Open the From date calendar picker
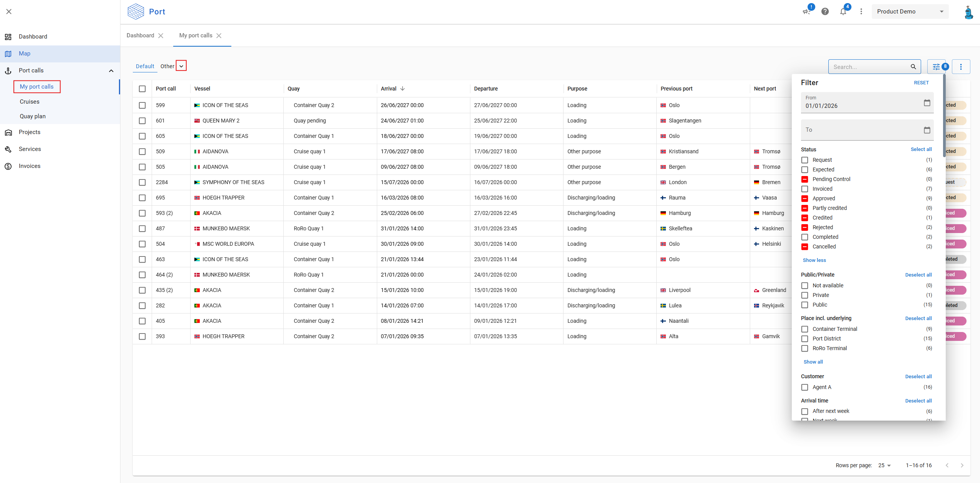 927,103
